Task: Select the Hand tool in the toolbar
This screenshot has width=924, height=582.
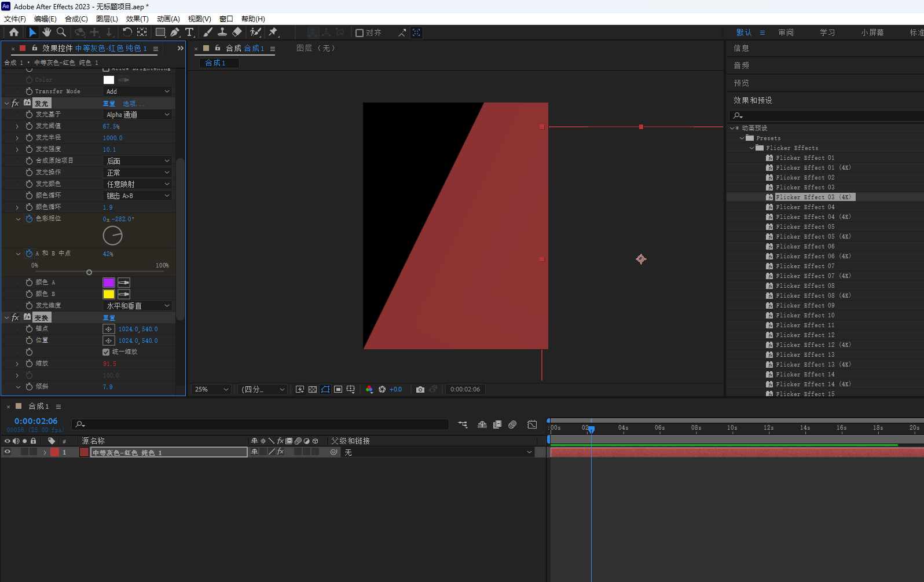Action: [x=47, y=32]
